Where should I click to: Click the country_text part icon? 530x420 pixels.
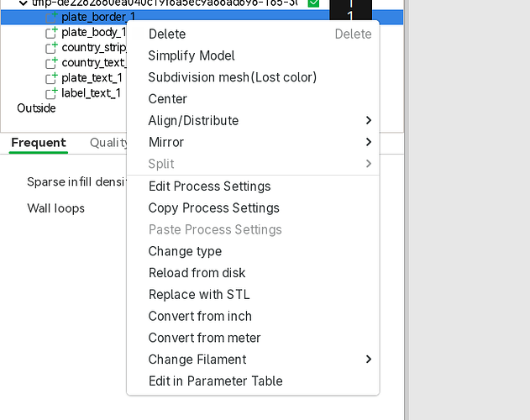point(52,63)
